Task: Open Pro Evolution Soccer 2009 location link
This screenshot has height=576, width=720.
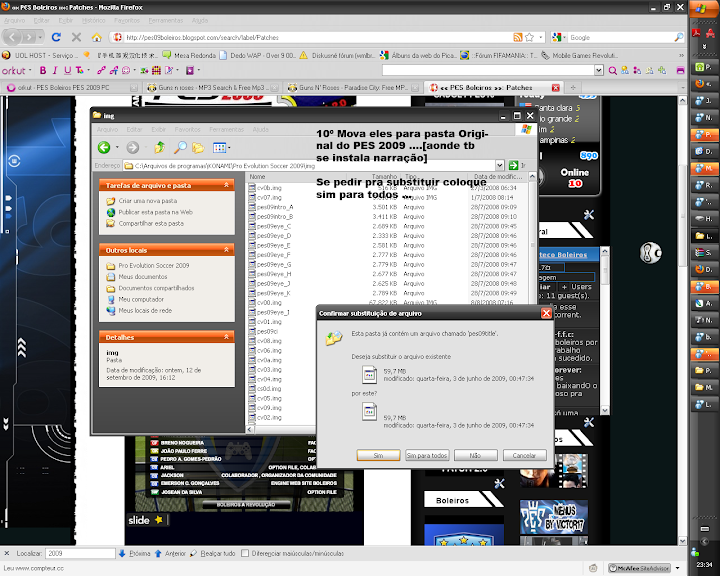Action: (x=153, y=265)
